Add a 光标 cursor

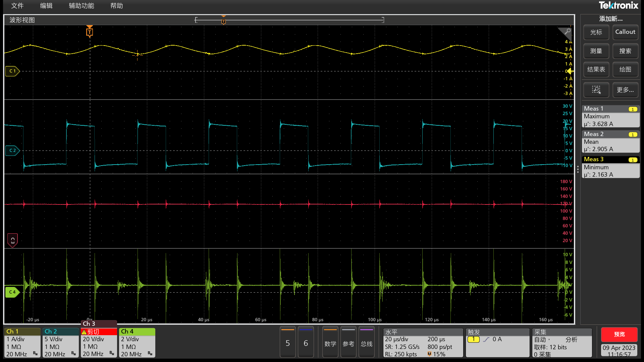(x=596, y=32)
